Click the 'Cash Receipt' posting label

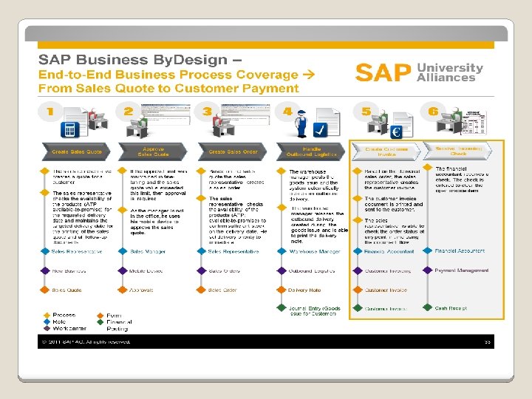pos(451,308)
